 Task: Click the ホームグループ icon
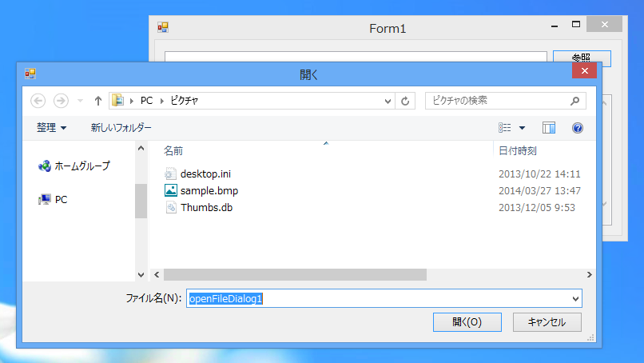45,166
